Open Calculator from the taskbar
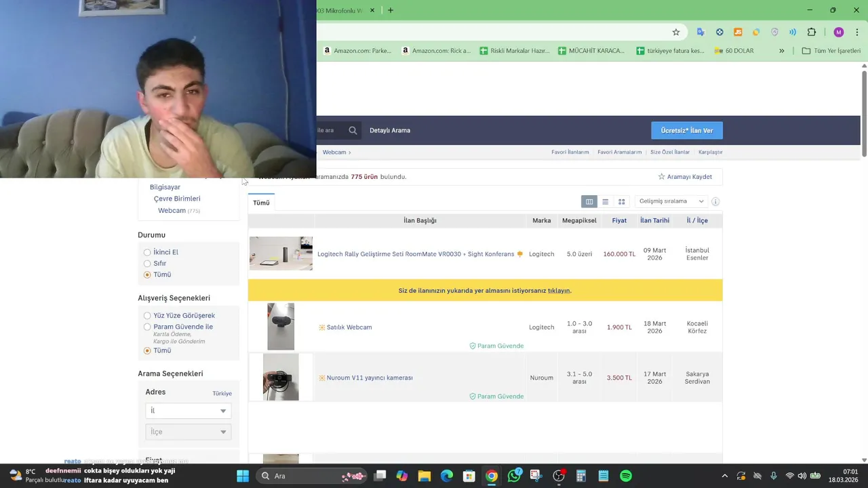This screenshot has height=488, width=868. (x=581, y=476)
